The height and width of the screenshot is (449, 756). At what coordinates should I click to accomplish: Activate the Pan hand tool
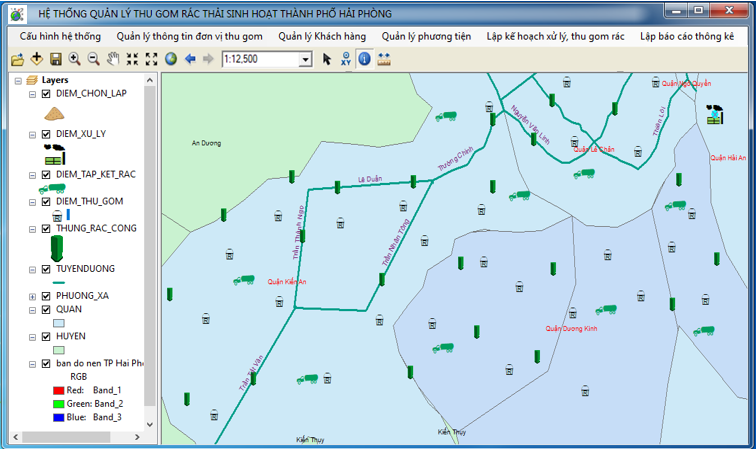113,60
